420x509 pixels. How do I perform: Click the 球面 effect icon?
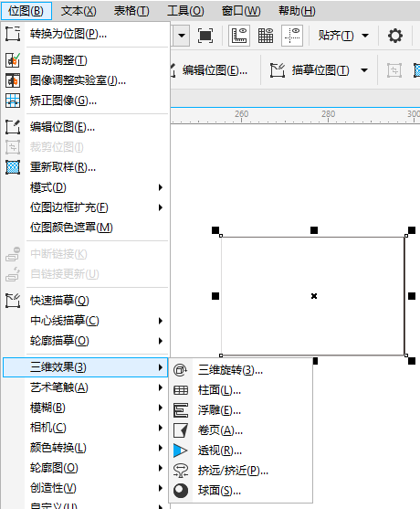point(180,491)
